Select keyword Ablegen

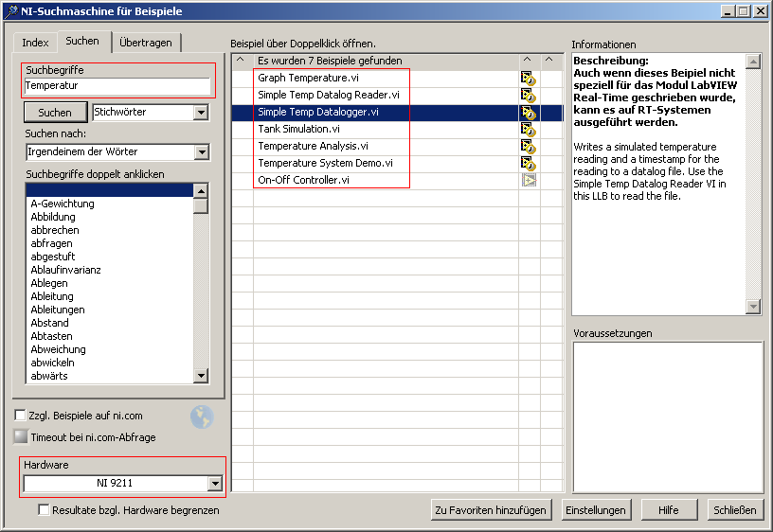coord(49,283)
